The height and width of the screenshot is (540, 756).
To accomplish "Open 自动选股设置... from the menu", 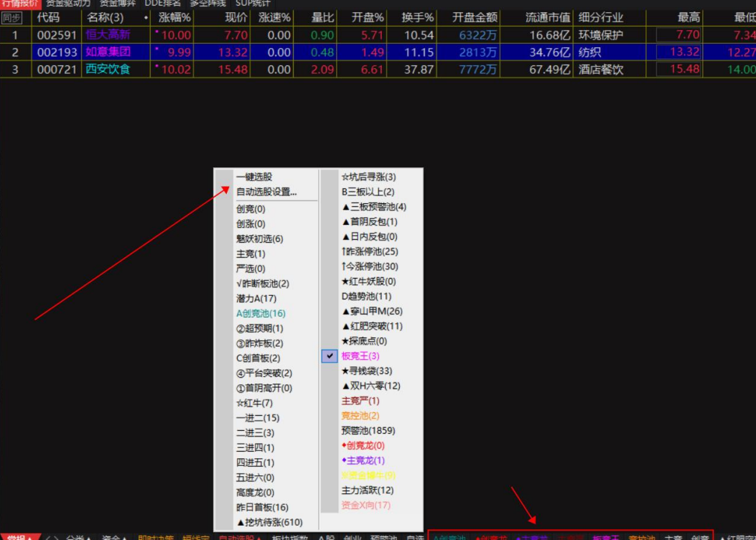I will (x=266, y=192).
